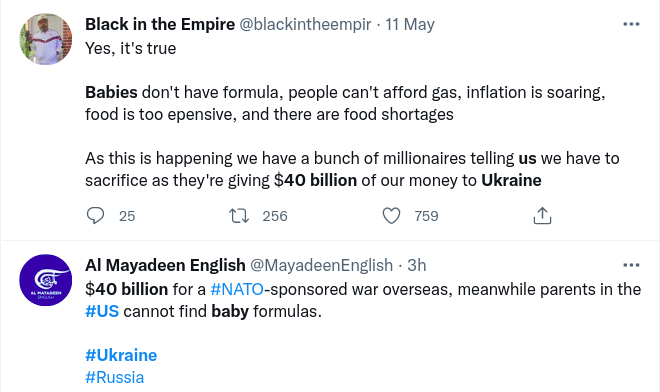660x392 pixels.
Task: Retweet the Black in the Empire tweet
Action: 239,216
